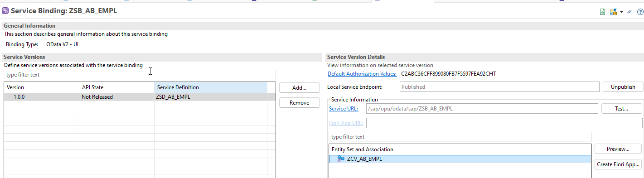
Task: Click the share link folder icon
Action: (x=613, y=12)
